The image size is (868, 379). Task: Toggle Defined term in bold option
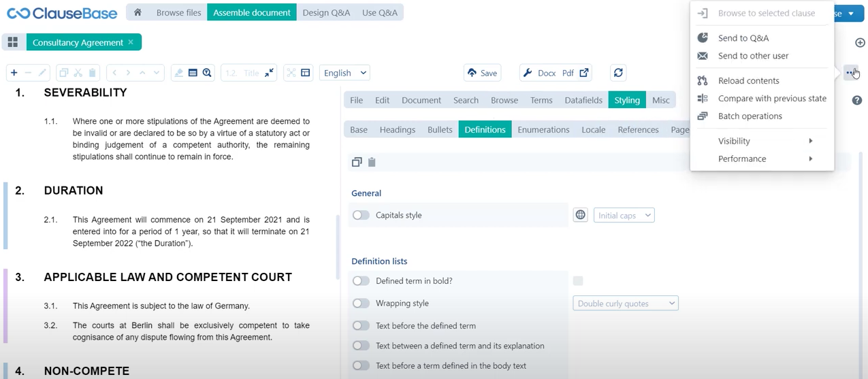click(361, 281)
